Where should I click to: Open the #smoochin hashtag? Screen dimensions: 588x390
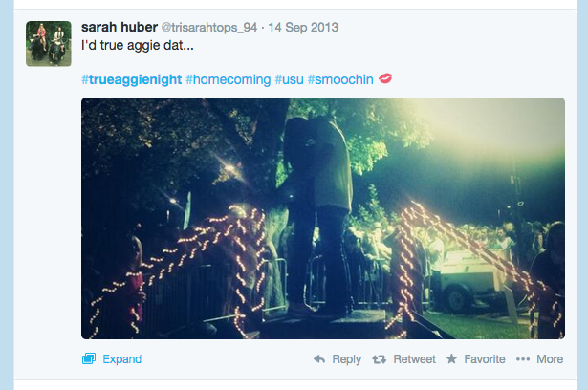(x=340, y=79)
